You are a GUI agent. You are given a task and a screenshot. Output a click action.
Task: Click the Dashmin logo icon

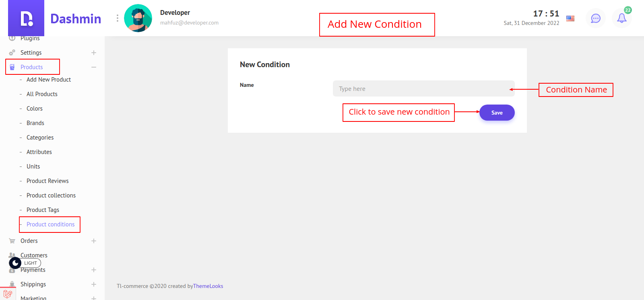pos(26,18)
